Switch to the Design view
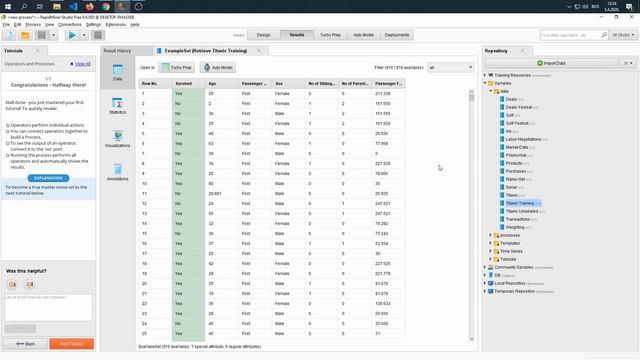640x360 pixels. tap(264, 35)
